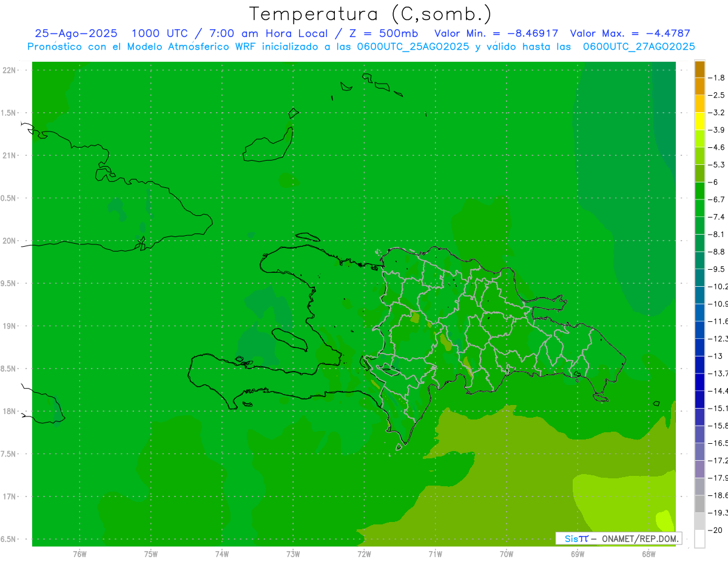Pick the deep blue swatch just below -13
The image size is (728, 562).
[699, 364]
